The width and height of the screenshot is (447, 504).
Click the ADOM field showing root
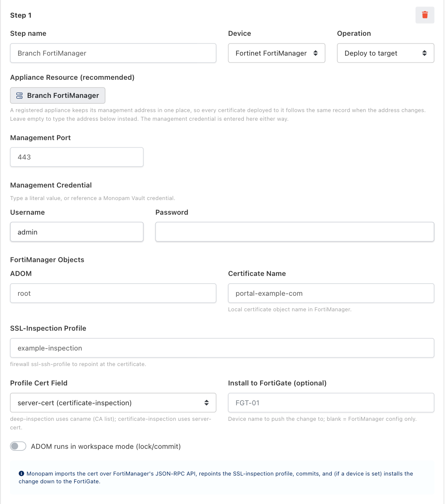113,293
